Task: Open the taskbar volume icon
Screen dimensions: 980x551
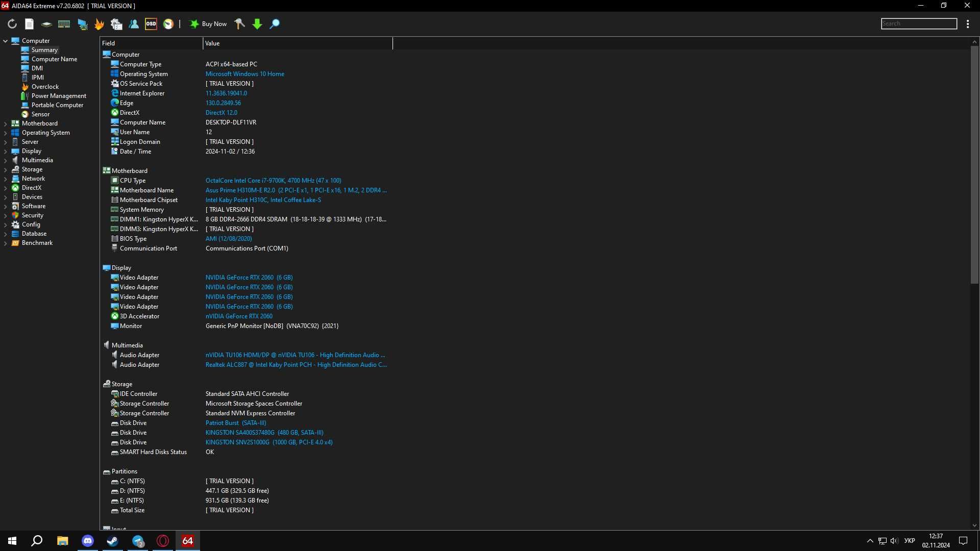Action: [x=894, y=541]
